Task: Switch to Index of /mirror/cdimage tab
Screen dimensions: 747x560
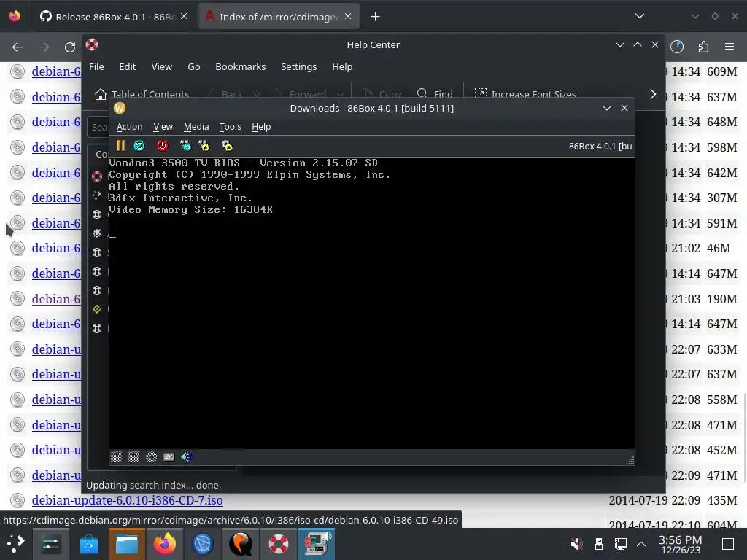Action: [279, 17]
